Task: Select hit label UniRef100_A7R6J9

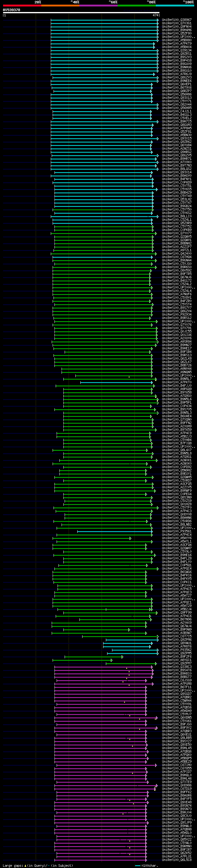Action: [177, 74]
